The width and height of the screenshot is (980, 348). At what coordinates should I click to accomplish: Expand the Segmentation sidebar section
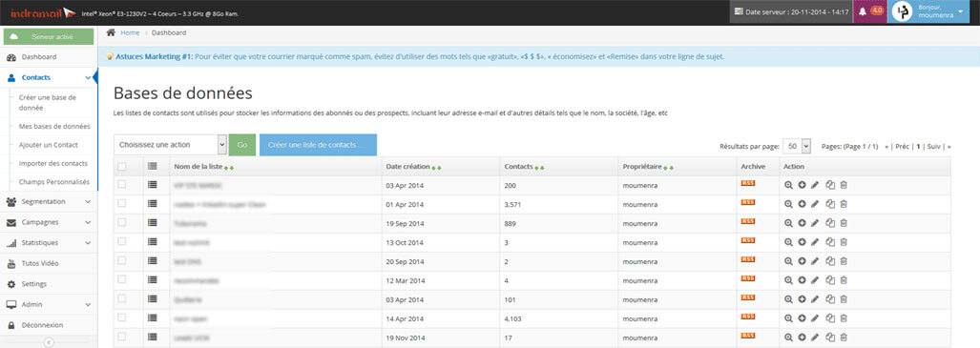click(49, 202)
